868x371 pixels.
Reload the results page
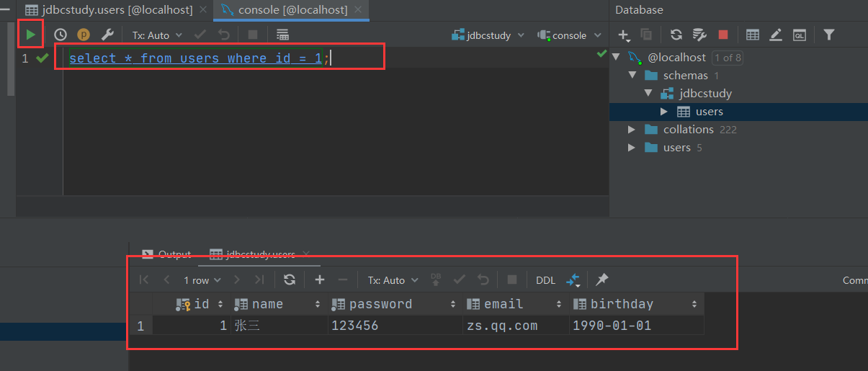290,280
